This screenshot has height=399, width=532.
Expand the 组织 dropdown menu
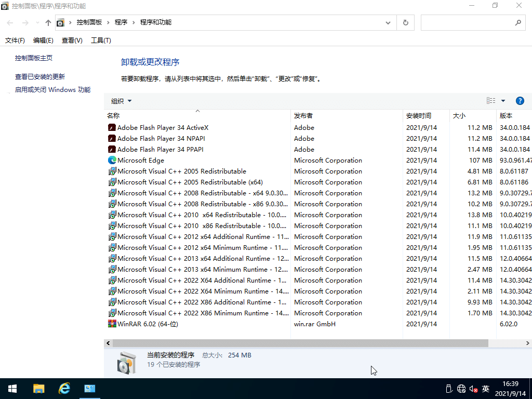tap(122, 101)
